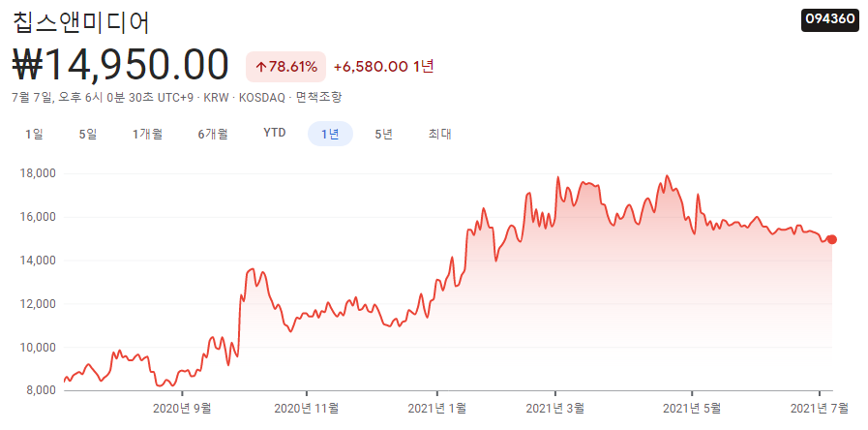Select the 1일 time range tab
This screenshot has height=430, width=868.
pyautogui.click(x=34, y=134)
